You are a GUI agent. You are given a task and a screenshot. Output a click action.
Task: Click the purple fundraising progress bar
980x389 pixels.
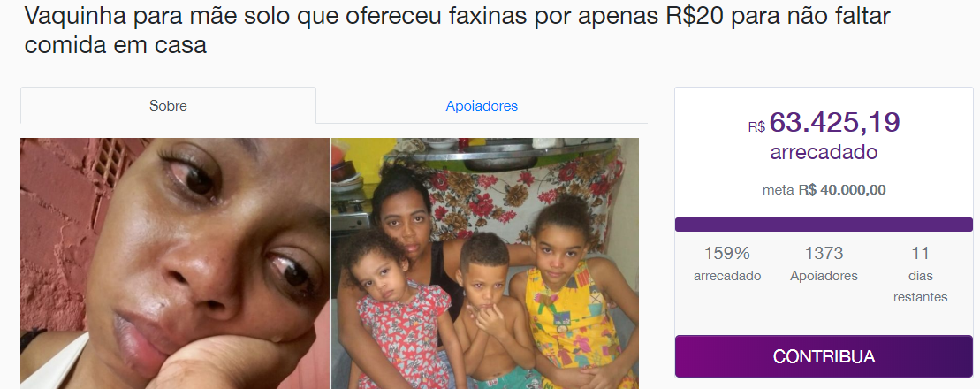click(x=824, y=225)
